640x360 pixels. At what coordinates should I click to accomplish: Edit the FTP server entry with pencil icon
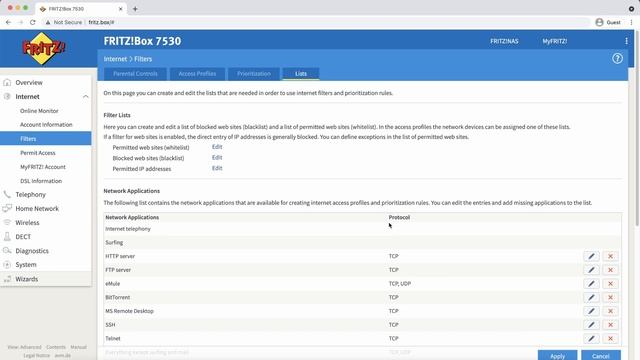point(591,270)
